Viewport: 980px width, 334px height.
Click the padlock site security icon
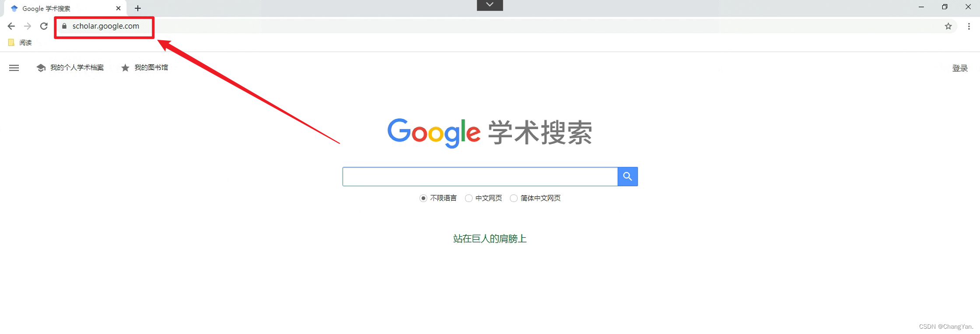coord(64,26)
